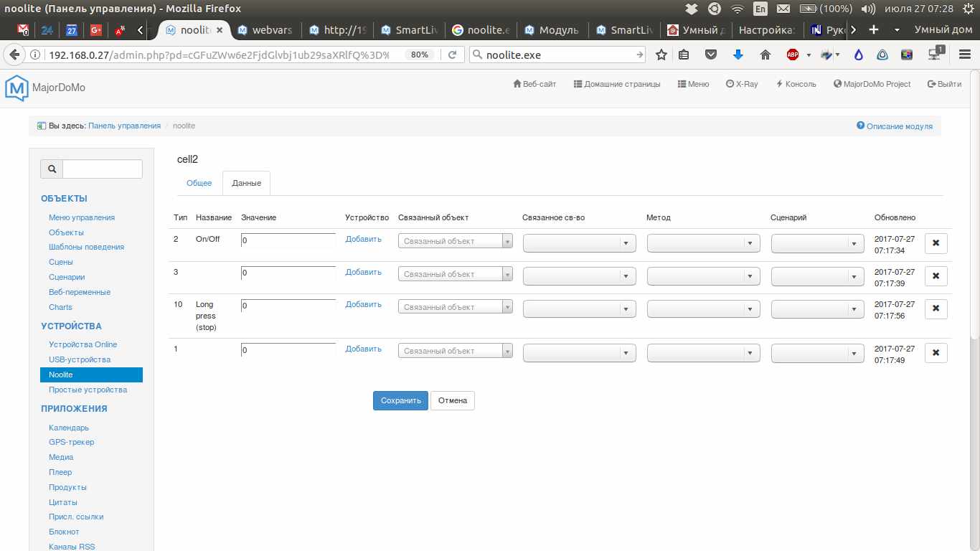The height and width of the screenshot is (551, 980).
Task: Delete the On/Off row with X
Action: click(936, 243)
